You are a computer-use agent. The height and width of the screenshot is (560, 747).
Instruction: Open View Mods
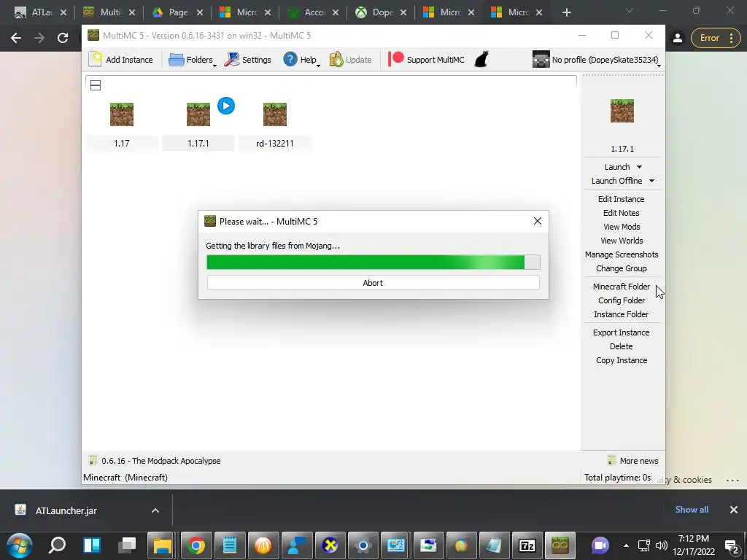[x=622, y=227]
